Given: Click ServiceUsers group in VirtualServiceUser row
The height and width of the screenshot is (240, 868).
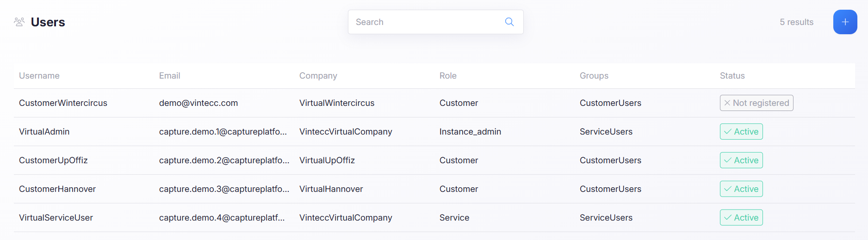Looking at the screenshot, I should 606,218.
